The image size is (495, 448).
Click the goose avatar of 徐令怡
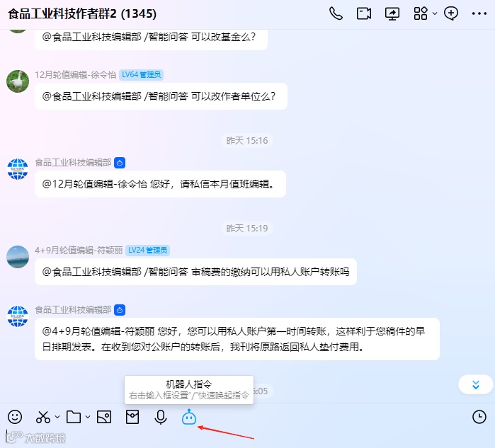pyautogui.click(x=18, y=81)
